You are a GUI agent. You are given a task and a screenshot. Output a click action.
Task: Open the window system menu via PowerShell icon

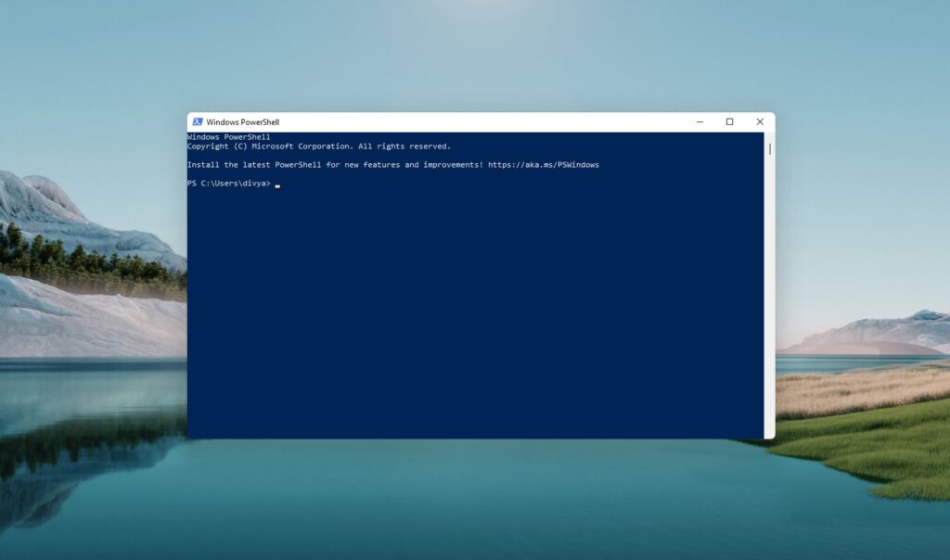[x=199, y=121]
